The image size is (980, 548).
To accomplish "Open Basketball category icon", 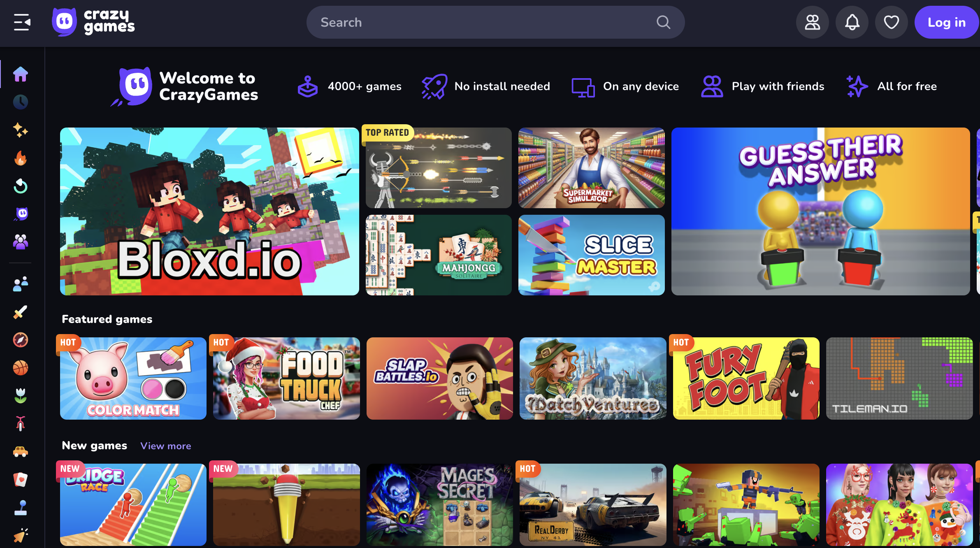I will [x=21, y=368].
